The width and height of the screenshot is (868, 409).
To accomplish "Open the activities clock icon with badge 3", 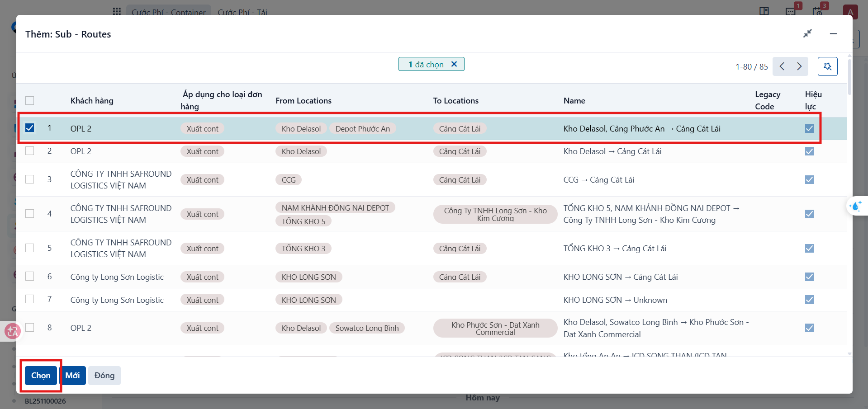I will pos(818,11).
